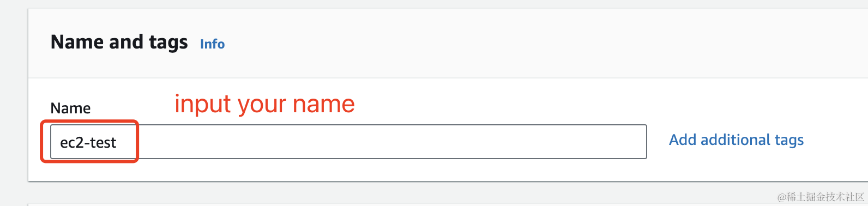Click the Add additional tags link
868x206 pixels.
tap(736, 140)
